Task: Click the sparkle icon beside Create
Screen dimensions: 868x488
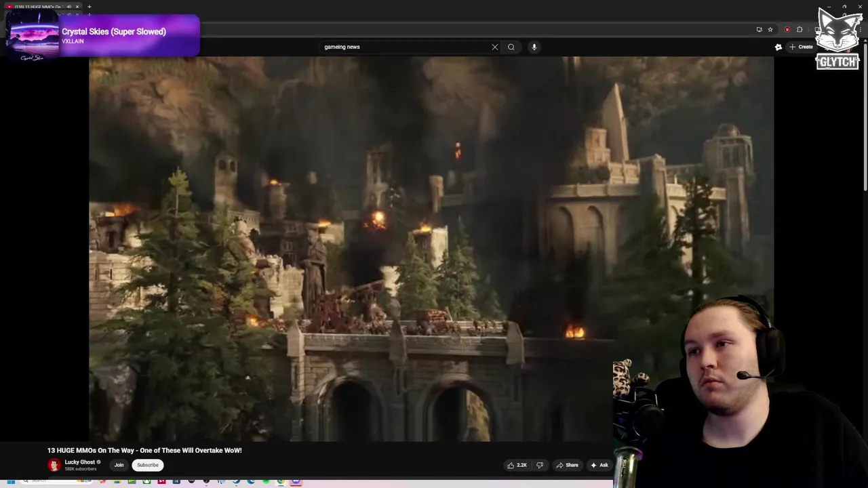Action: click(x=778, y=47)
